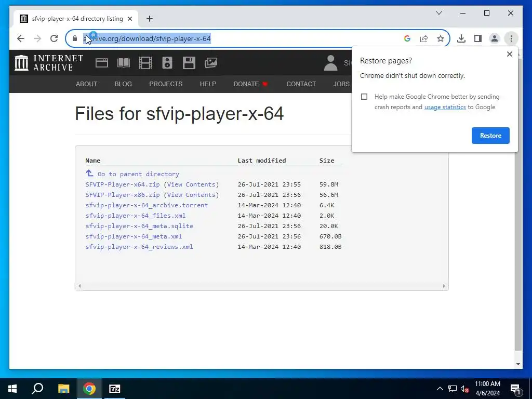Open Windows taskbar search

pyautogui.click(x=37, y=389)
